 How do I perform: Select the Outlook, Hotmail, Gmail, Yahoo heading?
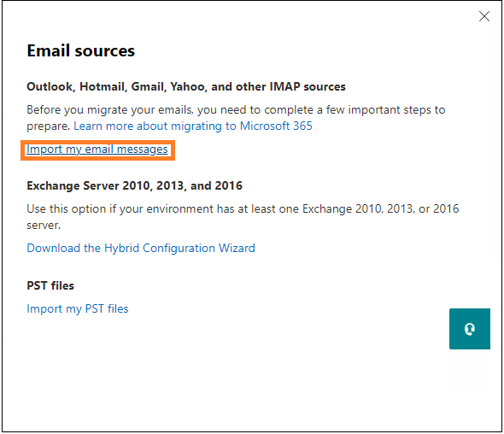click(186, 87)
